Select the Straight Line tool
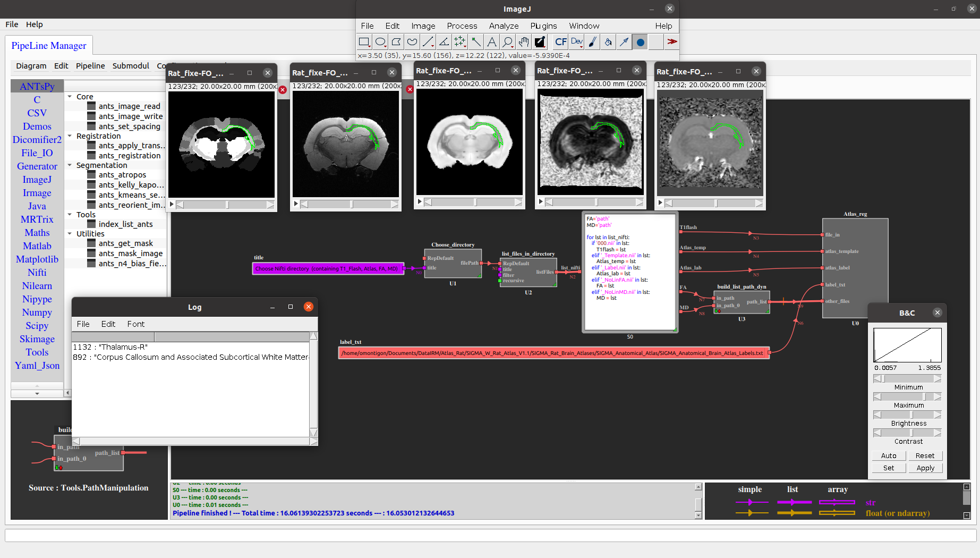This screenshot has height=558, width=980. point(428,42)
